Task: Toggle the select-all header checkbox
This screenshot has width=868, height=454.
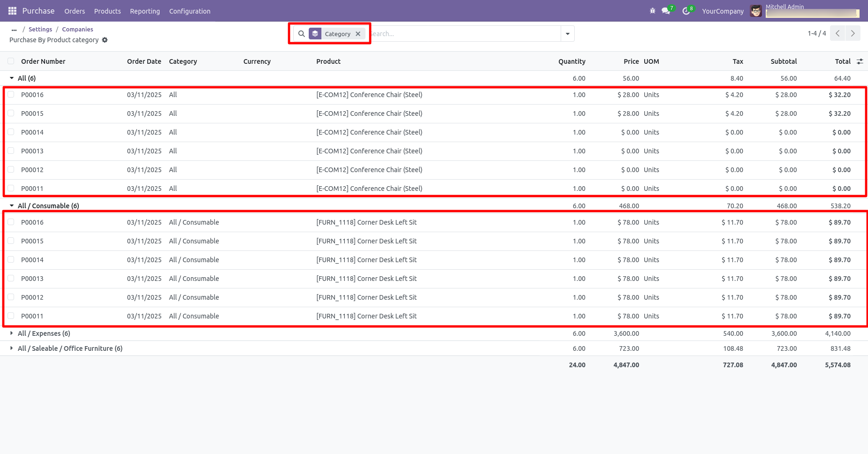Action: 11,61
